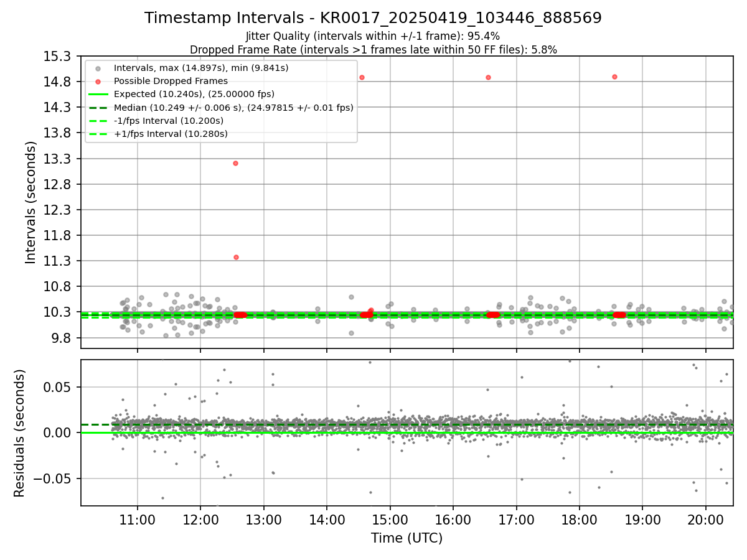Click legend entry 'Possible Dropped Frames'
Viewport: 747px width, 560px height.
(171, 81)
